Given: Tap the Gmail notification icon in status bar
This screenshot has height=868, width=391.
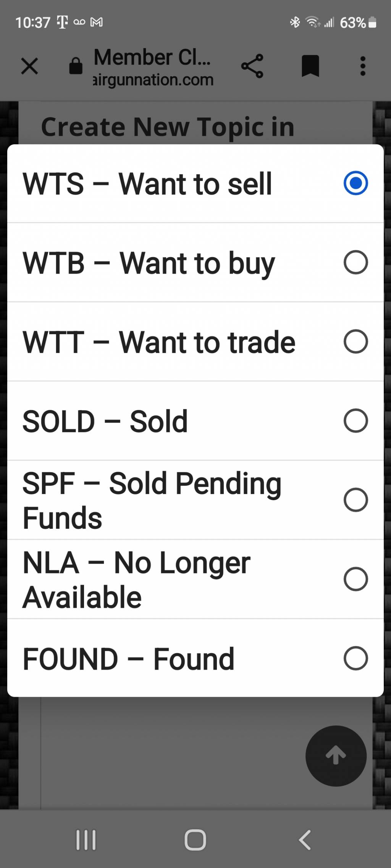Looking at the screenshot, I should (97, 22).
